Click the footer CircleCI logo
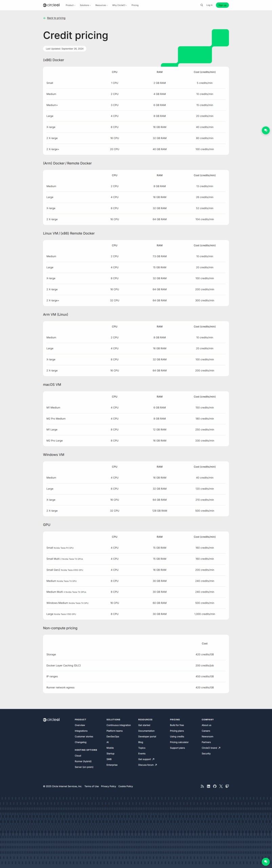Viewport: 272px width, 868px height. tap(51, 719)
